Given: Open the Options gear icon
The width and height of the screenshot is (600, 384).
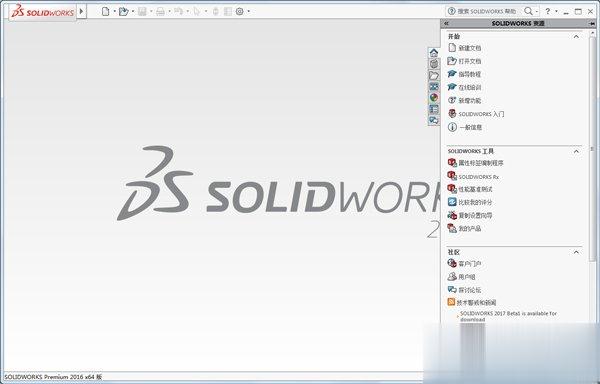Looking at the screenshot, I should [x=240, y=11].
